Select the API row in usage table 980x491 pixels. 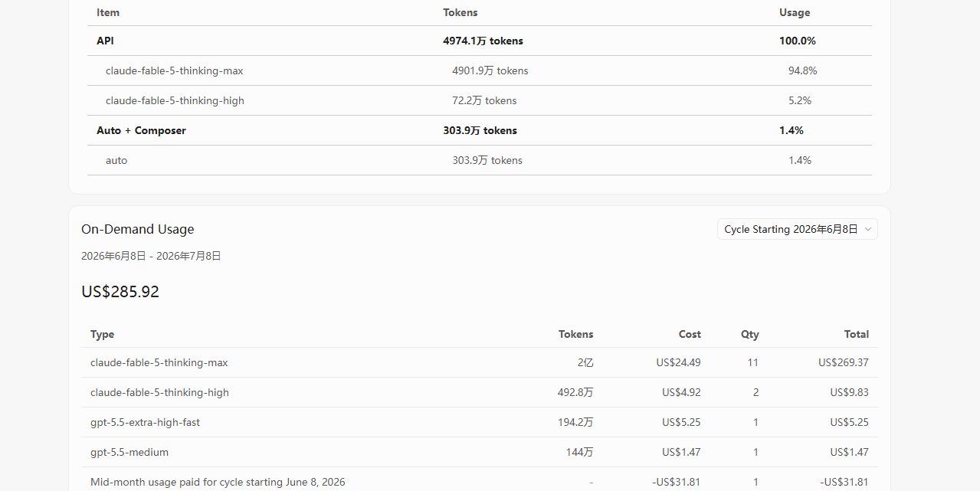[480, 41]
